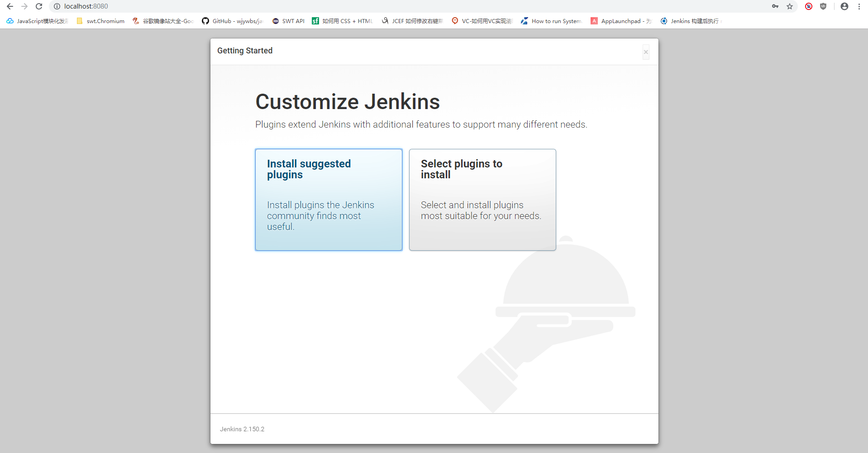Open GitHub - wjywbs bookmark
The height and width of the screenshot is (453, 868).
pos(232,21)
